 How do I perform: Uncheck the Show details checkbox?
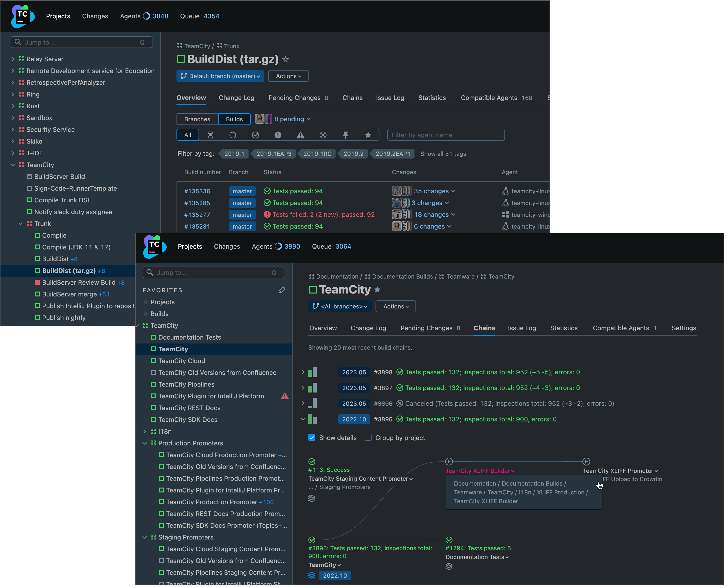312,437
